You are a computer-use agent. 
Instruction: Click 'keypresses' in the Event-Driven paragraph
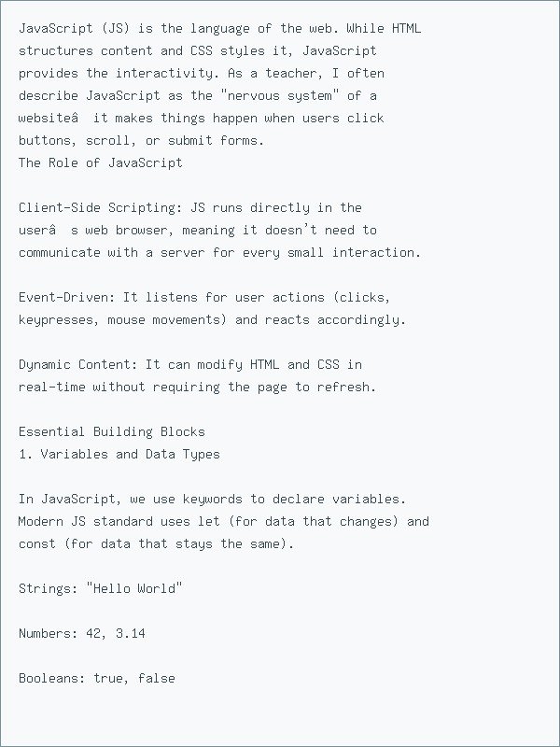point(56,319)
